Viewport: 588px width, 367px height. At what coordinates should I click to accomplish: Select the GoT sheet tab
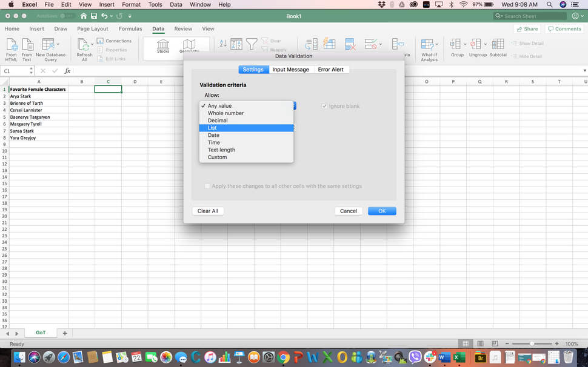pos(40,332)
